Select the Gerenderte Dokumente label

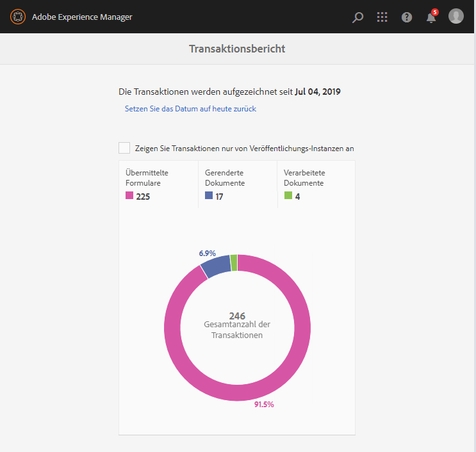pyautogui.click(x=225, y=178)
